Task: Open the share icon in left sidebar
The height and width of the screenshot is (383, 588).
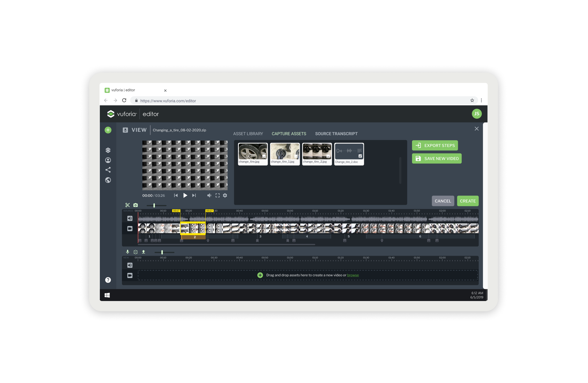Action: click(x=108, y=170)
